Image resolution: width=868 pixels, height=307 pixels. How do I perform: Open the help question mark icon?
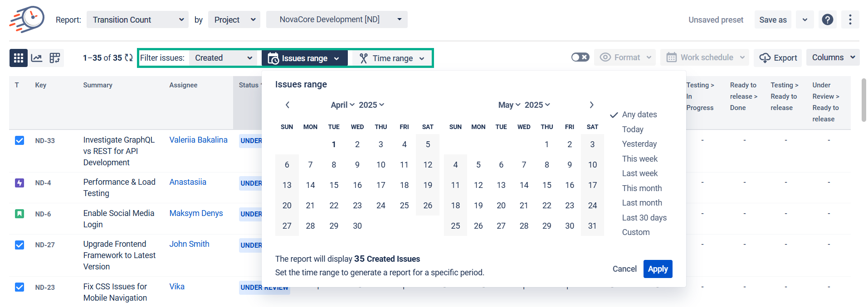[x=827, y=20]
